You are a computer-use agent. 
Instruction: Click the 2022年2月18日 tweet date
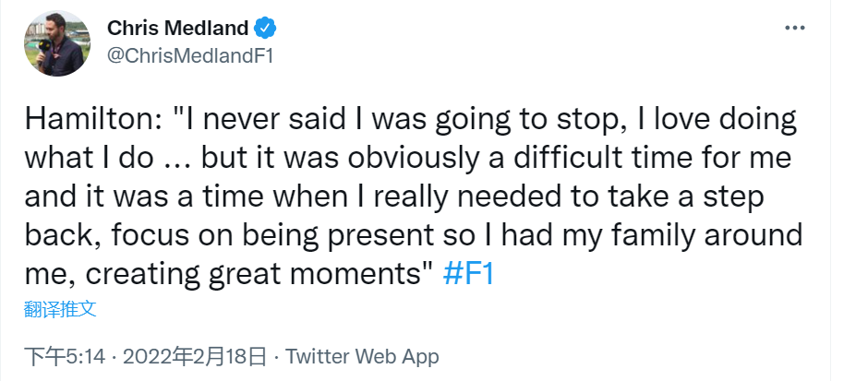pyautogui.click(x=195, y=356)
